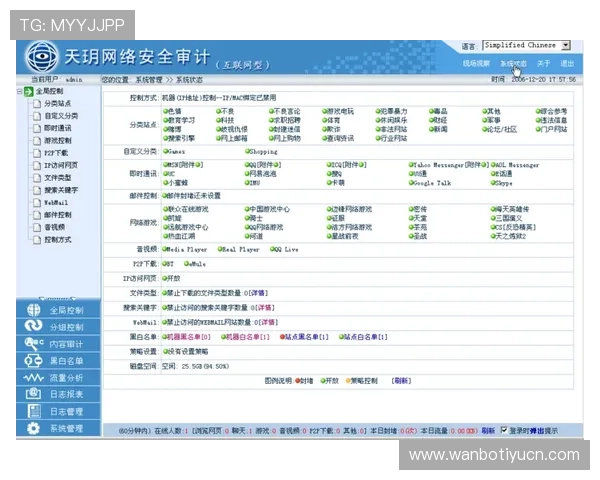Image resolution: width=600 pixels, height=480 pixels.
Task: Click the page icon next to 控制方式
Action: [x=37, y=240]
